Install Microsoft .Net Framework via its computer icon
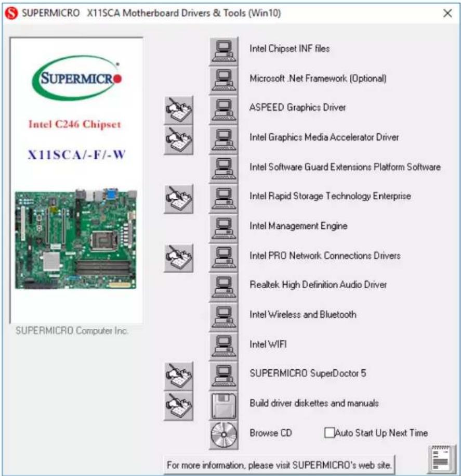 (x=223, y=81)
